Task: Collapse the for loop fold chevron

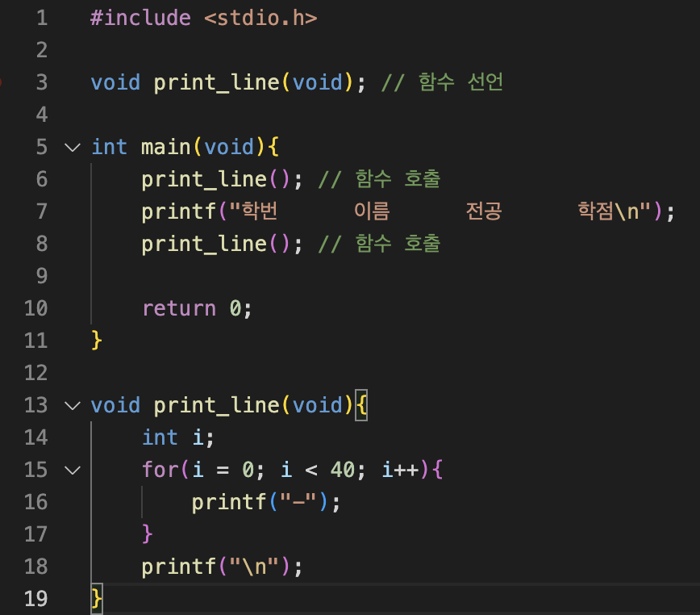Action: pyautogui.click(x=73, y=470)
